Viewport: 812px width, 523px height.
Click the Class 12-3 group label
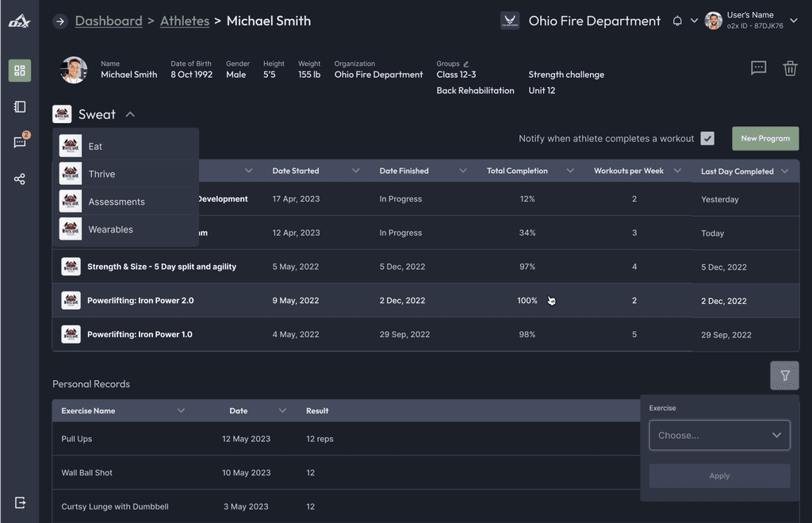tap(456, 75)
